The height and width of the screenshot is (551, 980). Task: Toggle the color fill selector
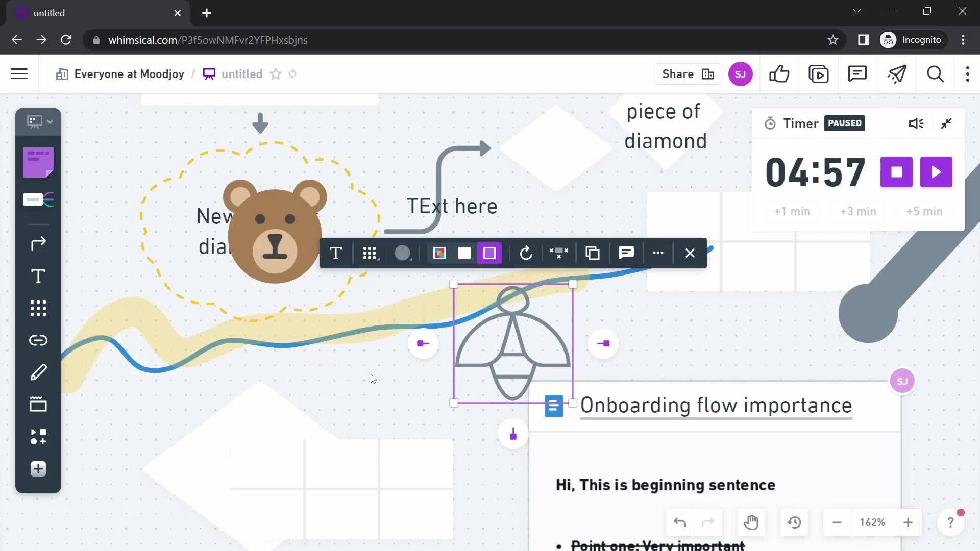(x=438, y=253)
